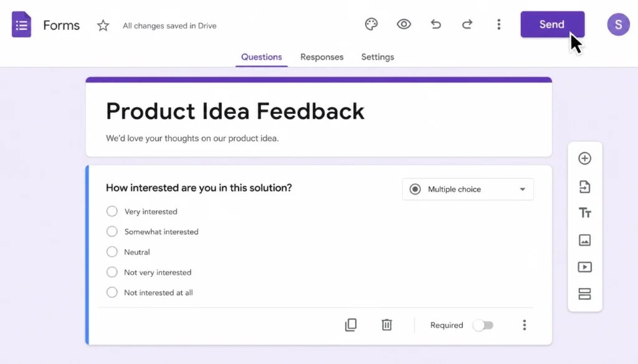Star this form
This screenshot has height=364, width=638.
(103, 26)
